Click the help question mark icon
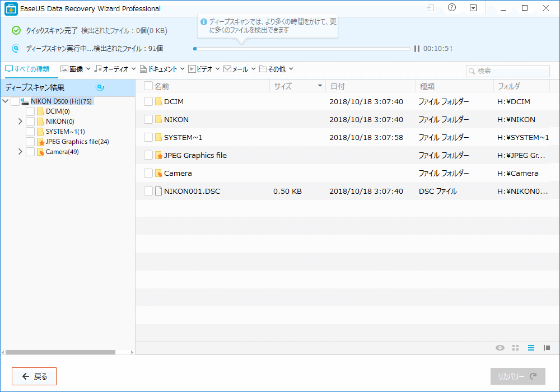560x392 pixels. [x=452, y=8]
